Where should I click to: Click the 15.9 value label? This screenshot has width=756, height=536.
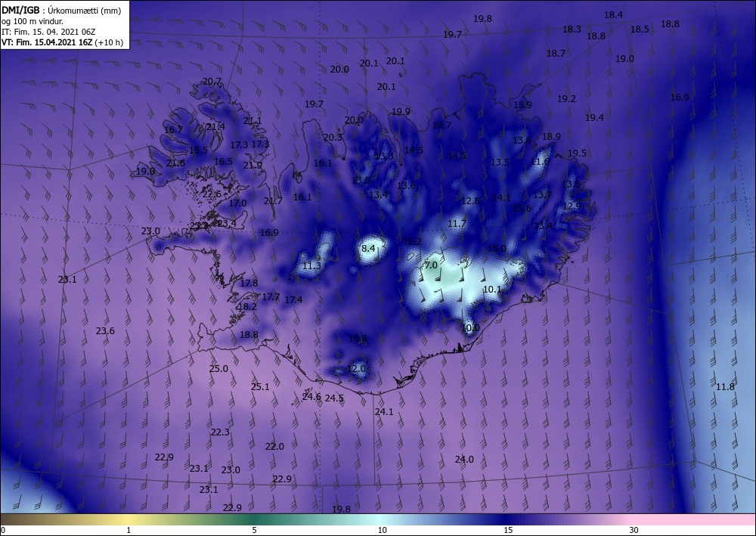[x=522, y=104]
